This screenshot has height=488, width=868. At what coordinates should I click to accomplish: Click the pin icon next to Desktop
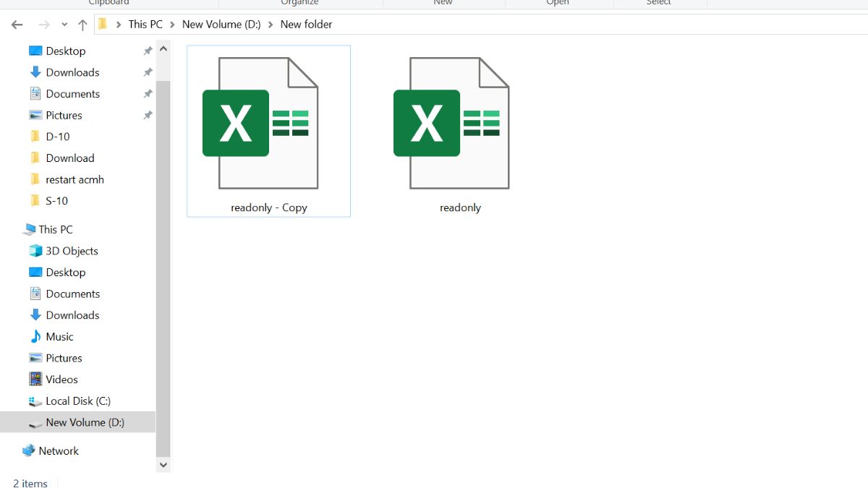[148, 51]
